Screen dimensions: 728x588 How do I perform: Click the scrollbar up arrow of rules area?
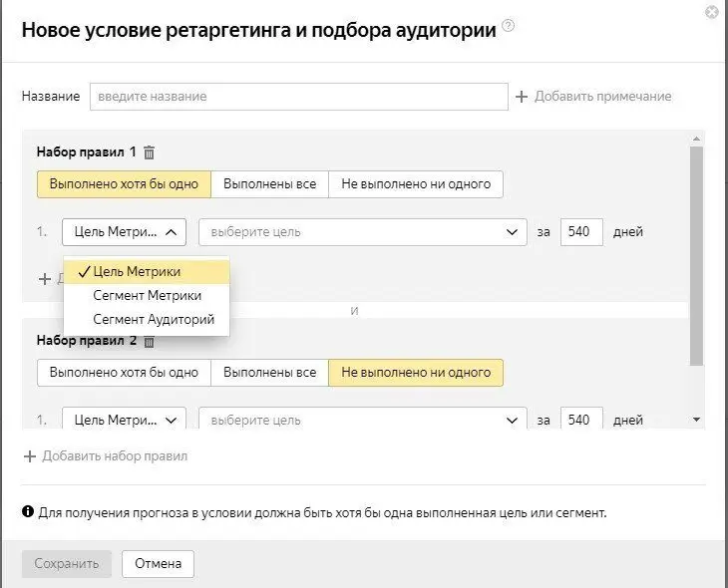click(696, 139)
